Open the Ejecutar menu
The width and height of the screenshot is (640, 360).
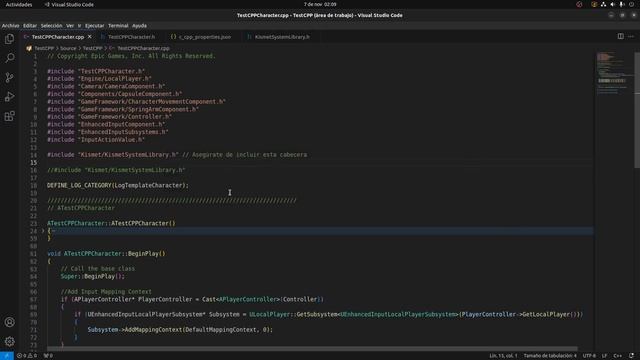tap(95, 26)
